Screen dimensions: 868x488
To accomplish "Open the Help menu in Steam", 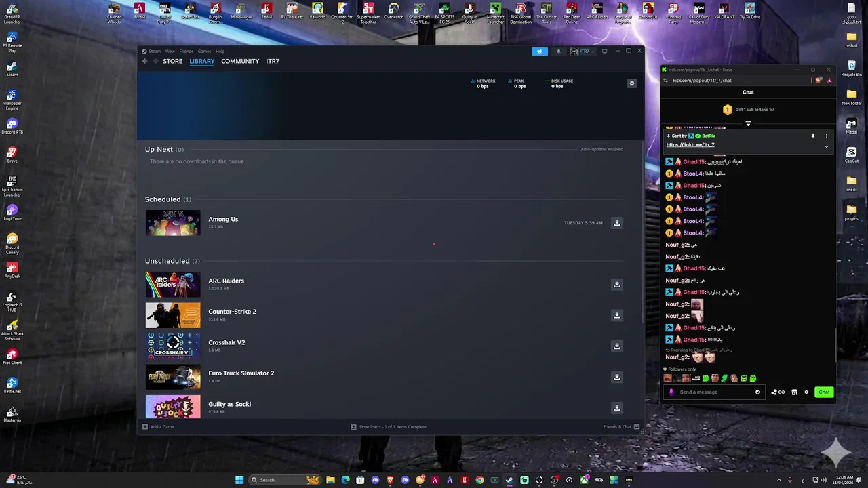I will point(220,52).
